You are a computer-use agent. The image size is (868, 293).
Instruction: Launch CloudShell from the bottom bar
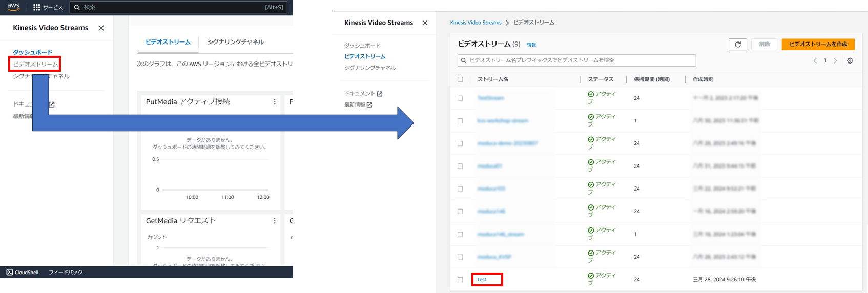[x=23, y=273]
